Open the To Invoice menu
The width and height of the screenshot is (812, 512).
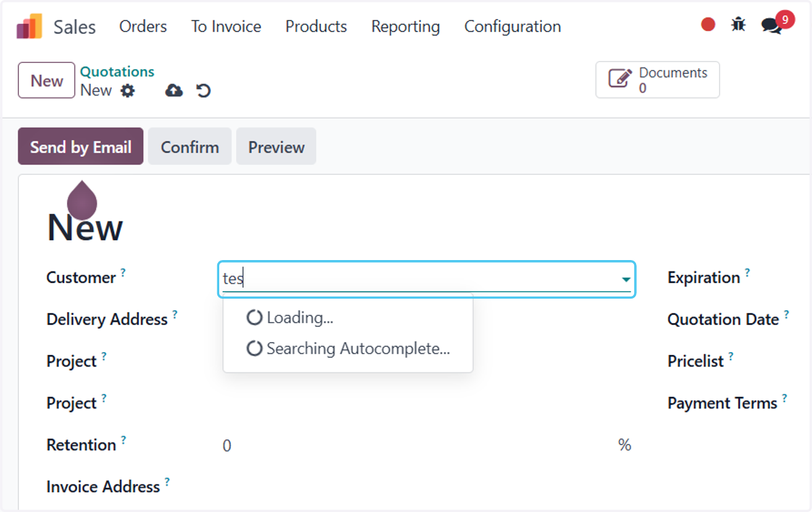coord(226,26)
